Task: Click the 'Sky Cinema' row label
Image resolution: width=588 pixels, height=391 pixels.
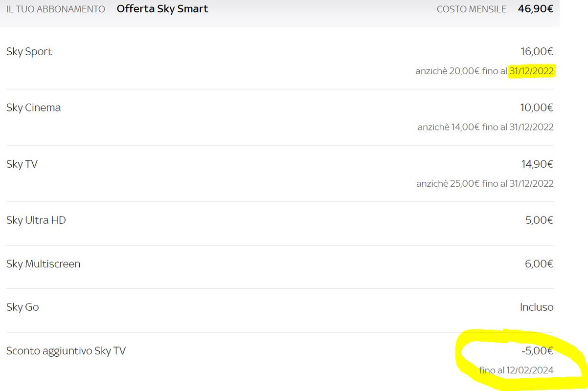Action: (x=34, y=108)
